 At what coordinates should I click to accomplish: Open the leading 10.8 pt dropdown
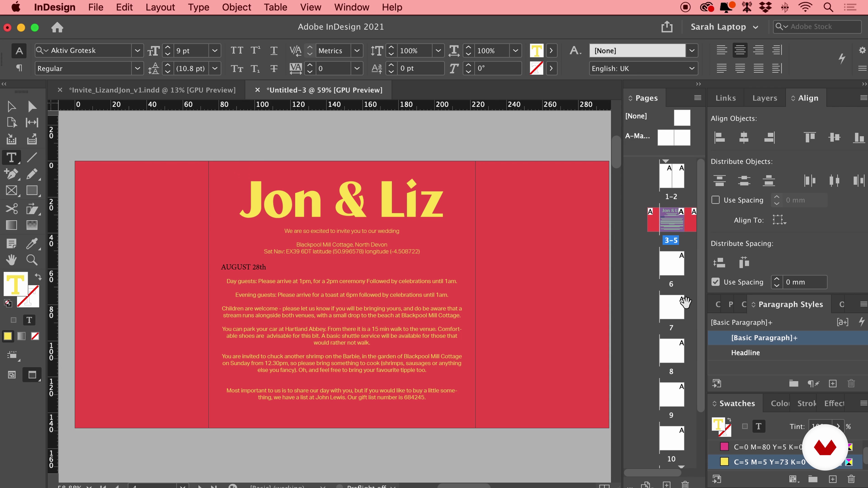pos(215,69)
